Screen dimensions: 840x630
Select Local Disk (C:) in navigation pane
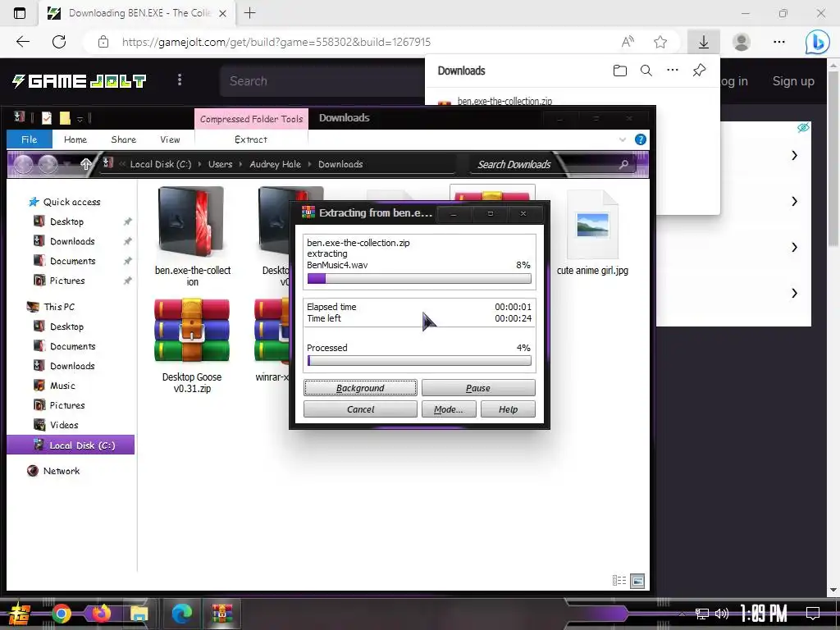71,445
